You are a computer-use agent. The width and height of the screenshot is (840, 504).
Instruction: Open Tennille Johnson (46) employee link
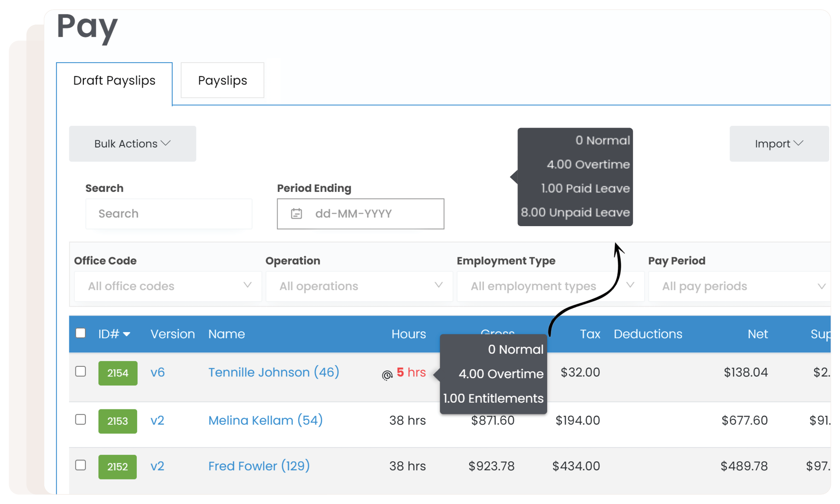pyautogui.click(x=274, y=372)
